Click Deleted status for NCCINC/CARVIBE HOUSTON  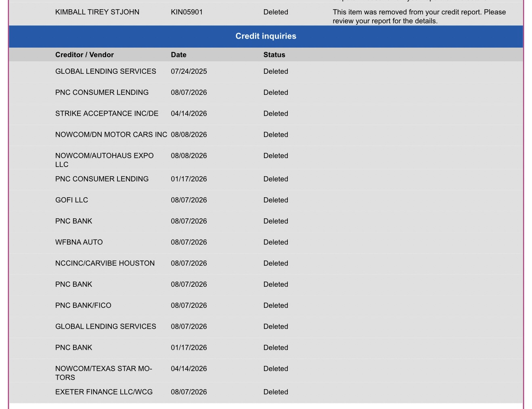point(276,263)
